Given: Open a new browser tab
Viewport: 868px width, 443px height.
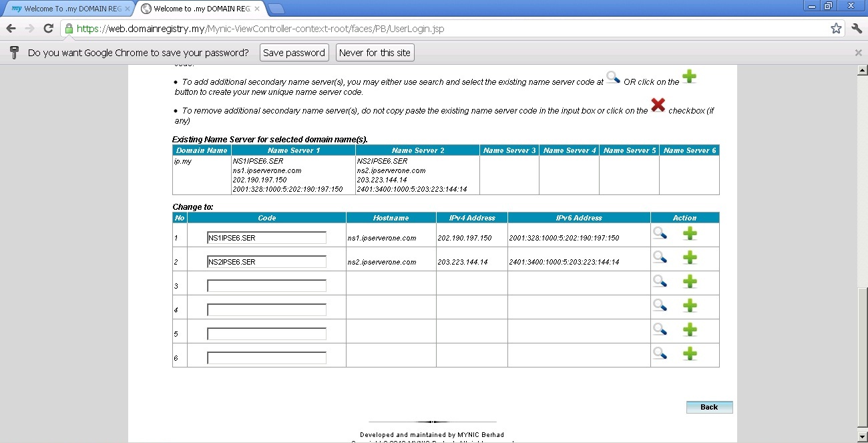Looking at the screenshot, I should (x=276, y=9).
